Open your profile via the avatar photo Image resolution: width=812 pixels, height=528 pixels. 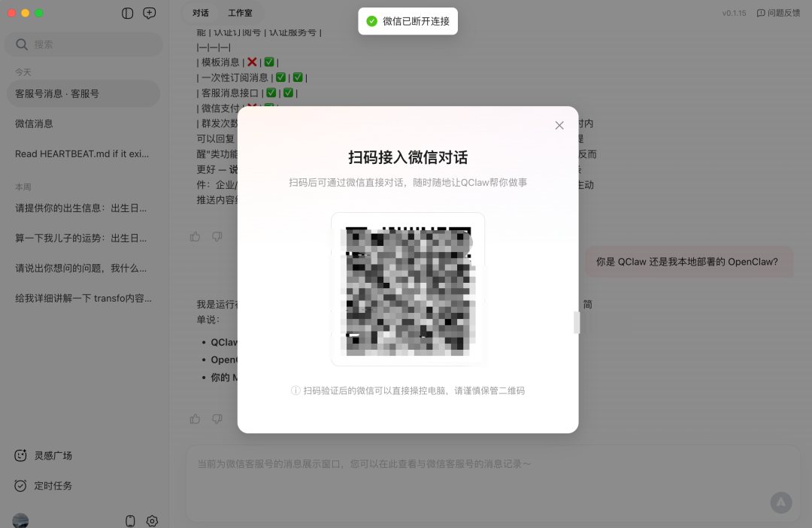(20, 520)
